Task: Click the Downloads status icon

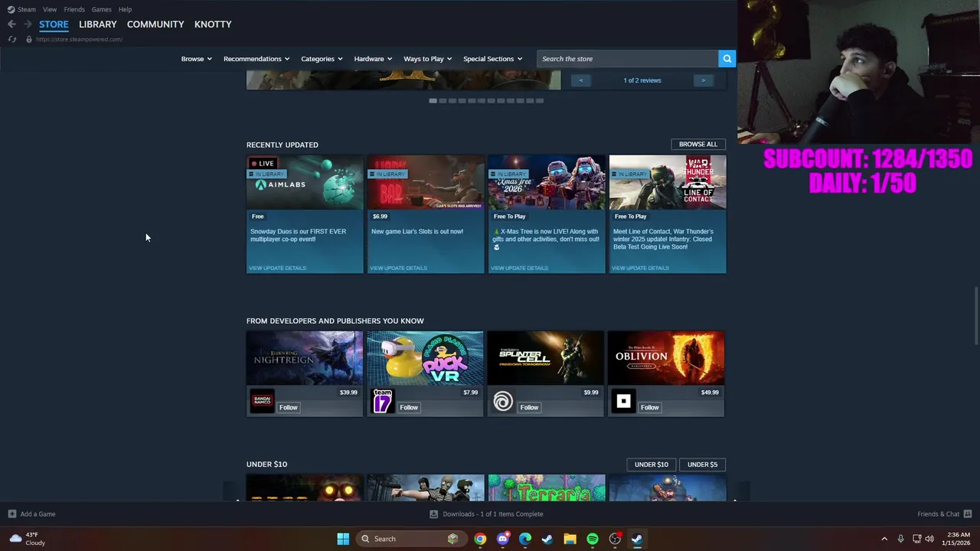Action: (433, 514)
